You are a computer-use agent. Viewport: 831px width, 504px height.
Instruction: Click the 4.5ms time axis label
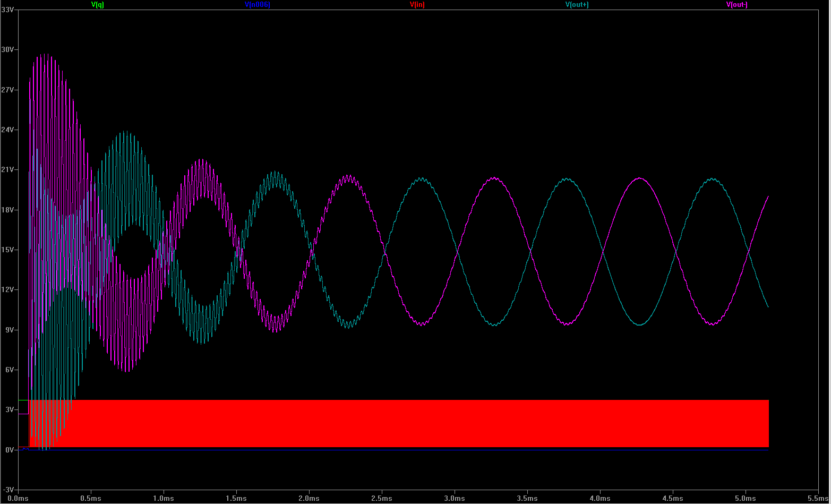coord(673,499)
